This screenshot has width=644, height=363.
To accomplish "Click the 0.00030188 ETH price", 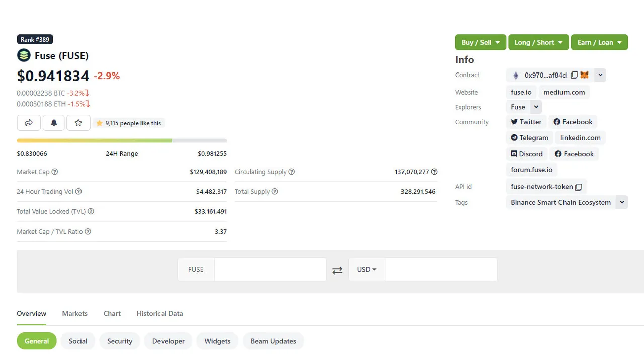I will coord(41,104).
